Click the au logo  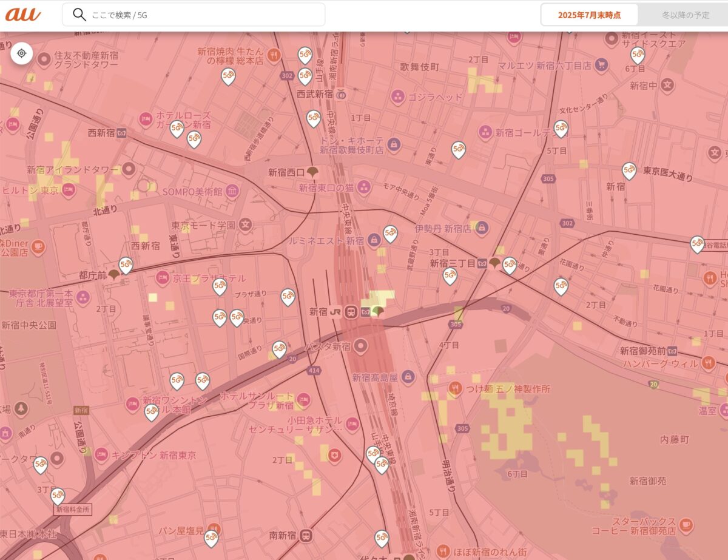[23, 15]
